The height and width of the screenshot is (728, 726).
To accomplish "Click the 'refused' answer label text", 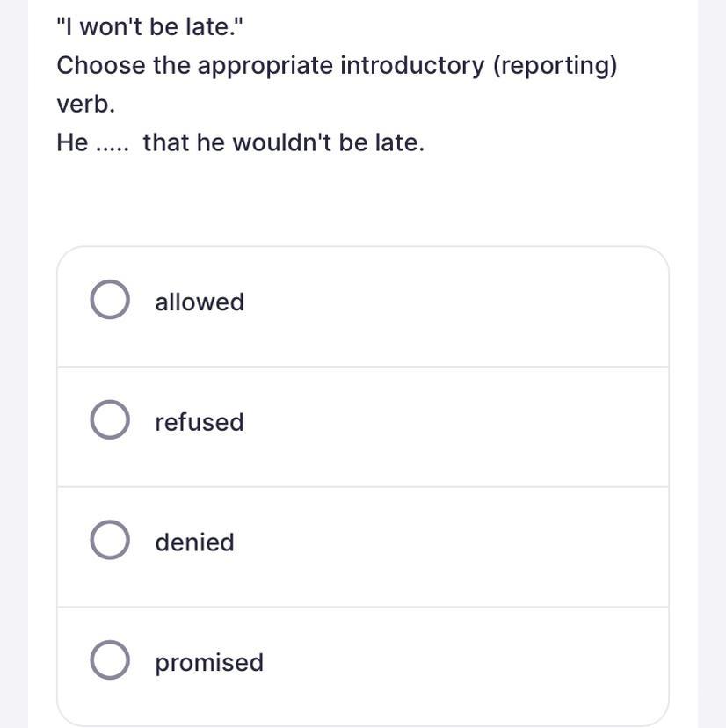I will [200, 422].
